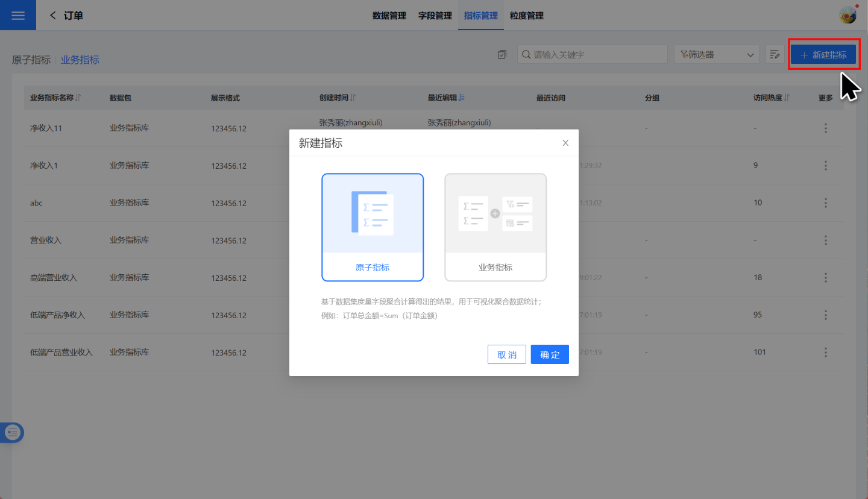Open the 筛选器 dropdown

[x=717, y=55]
